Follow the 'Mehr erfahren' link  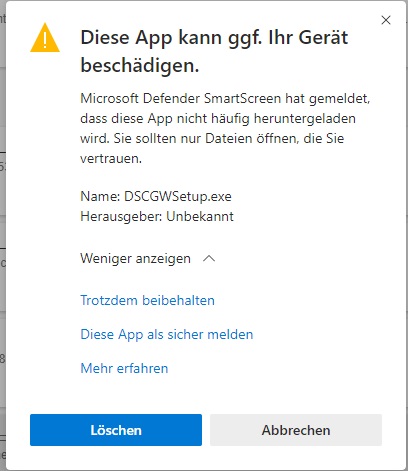coord(124,368)
